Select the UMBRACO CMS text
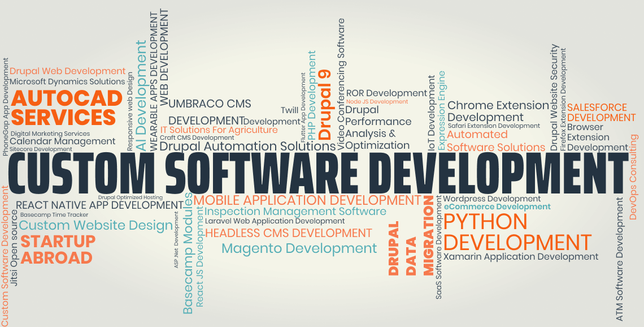 click(210, 104)
